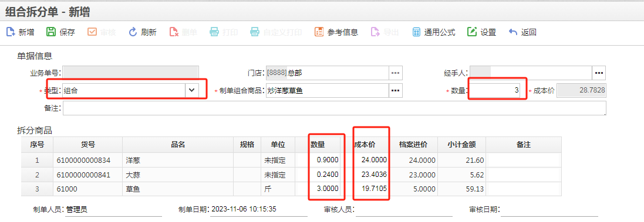Click the 档案进价 cell 23.0000

coord(413,175)
